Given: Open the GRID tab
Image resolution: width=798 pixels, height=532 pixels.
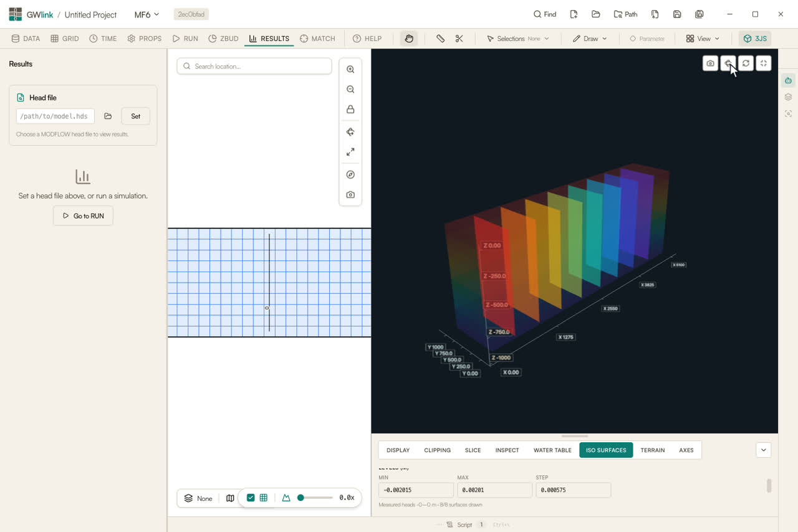Looking at the screenshot, I should [x=65, y=39].
